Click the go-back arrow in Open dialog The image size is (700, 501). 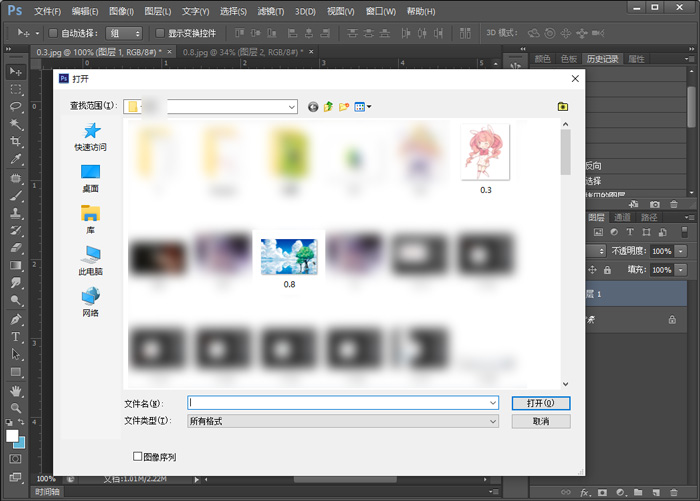tap(313, 107)
